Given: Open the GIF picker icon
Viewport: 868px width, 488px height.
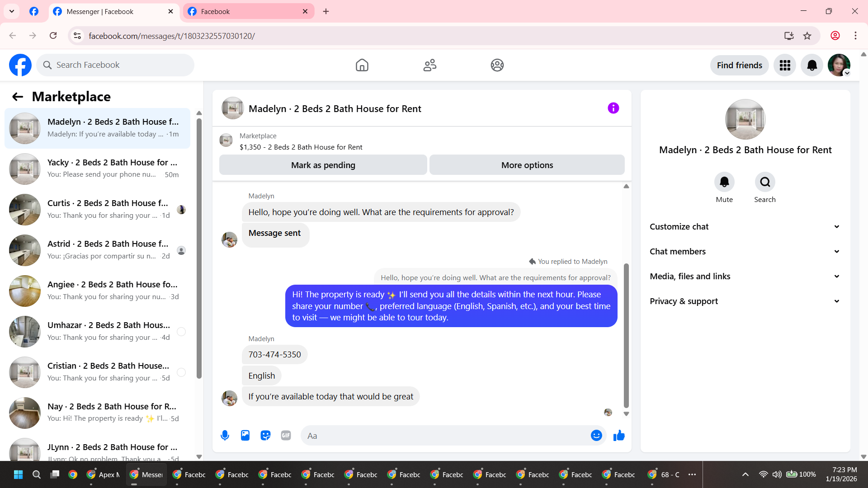Looking at the screenshot, I should click(286, 436).
